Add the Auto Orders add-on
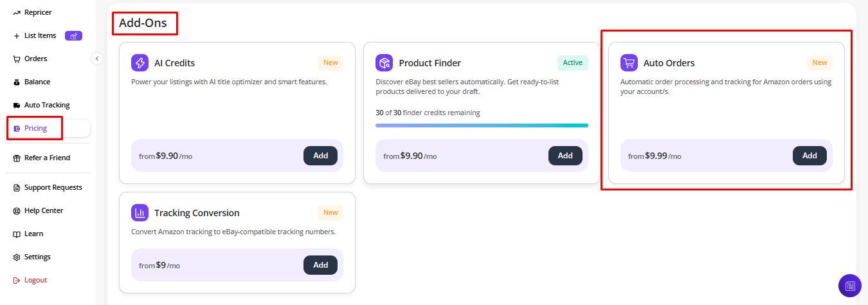This screenshot has width=868, height=305. click(809, 156)
